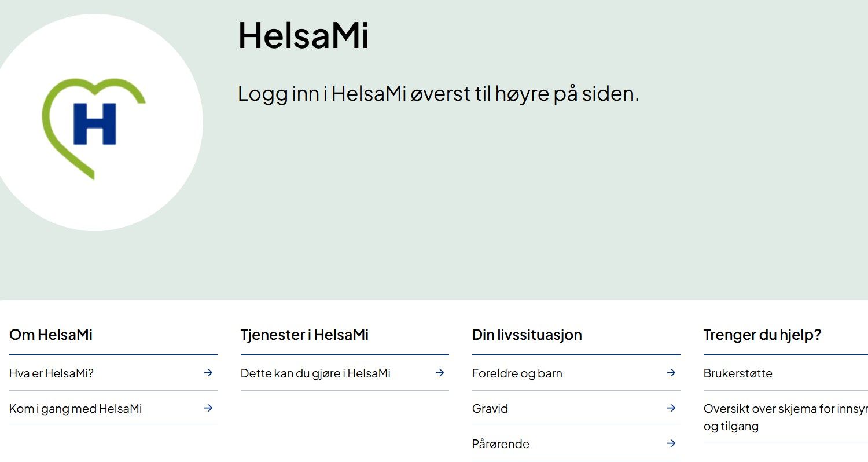Open Oversikt over skjema for innsyn link
Image resolution: width=868 pixels, height=462 pixels.
tap(785, 409)
